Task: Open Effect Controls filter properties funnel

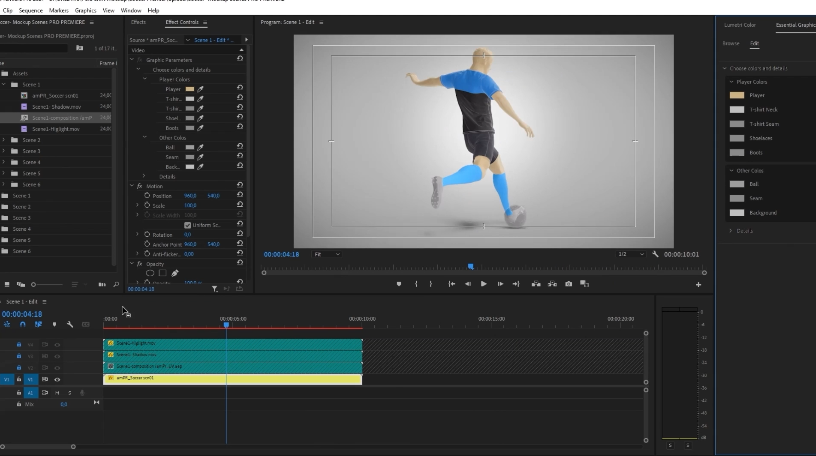Action: (214, 289)
